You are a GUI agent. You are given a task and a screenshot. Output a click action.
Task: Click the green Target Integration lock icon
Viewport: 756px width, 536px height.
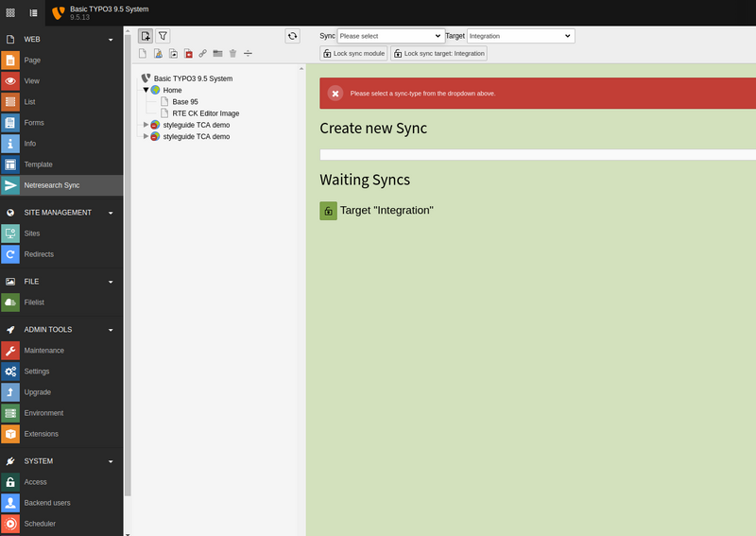click(328, 211)
